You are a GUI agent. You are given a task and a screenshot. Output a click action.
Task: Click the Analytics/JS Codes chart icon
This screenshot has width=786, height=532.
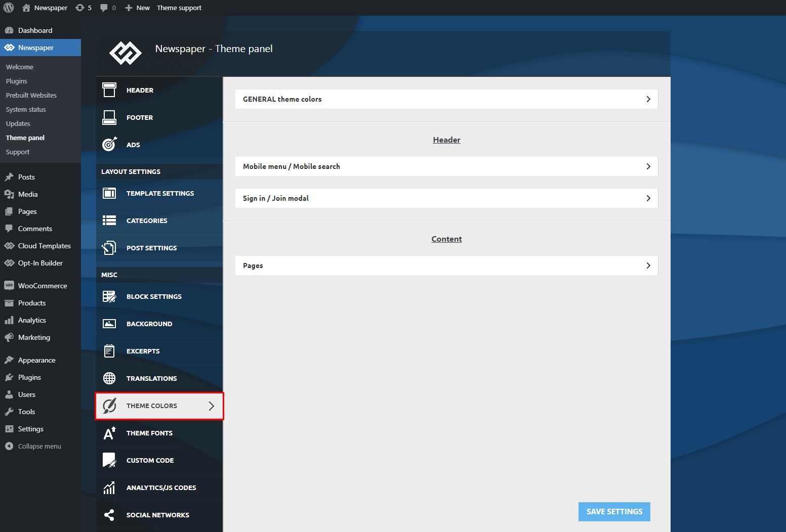109,487
